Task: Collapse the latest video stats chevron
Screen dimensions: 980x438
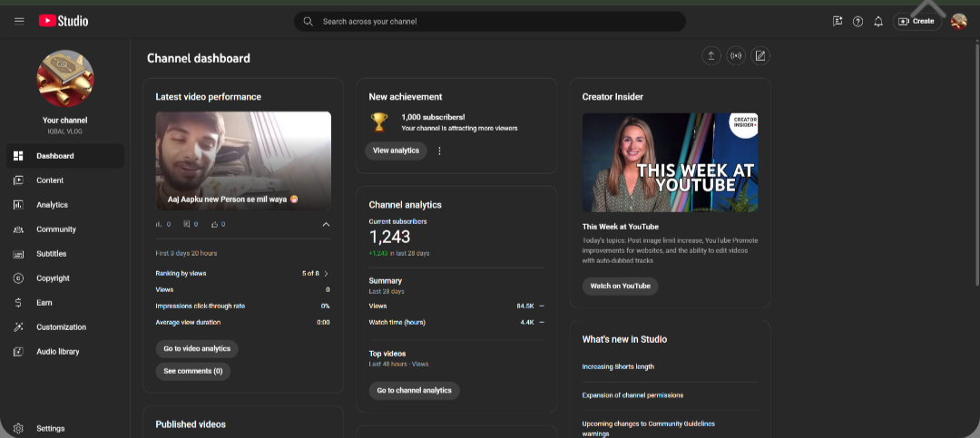Action: 326,224
